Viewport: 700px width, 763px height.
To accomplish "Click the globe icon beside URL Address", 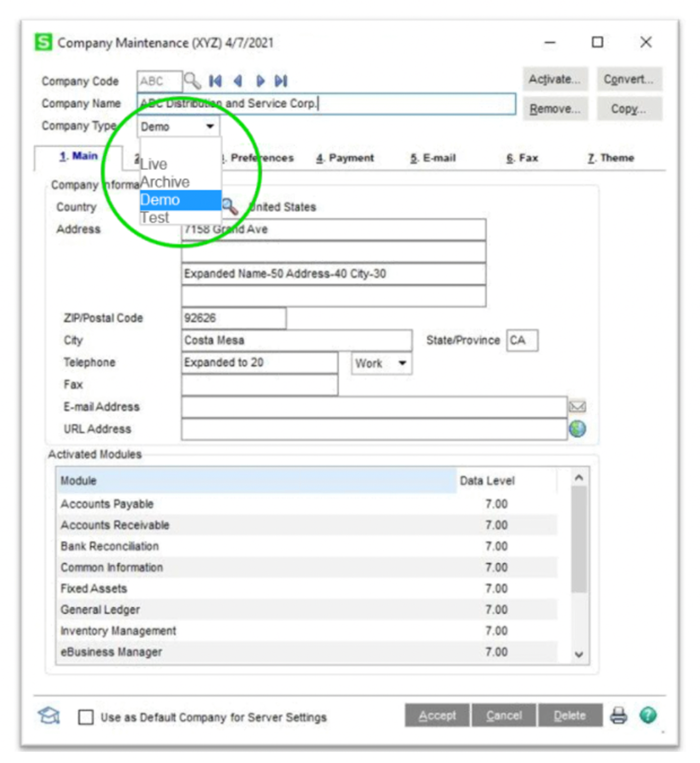I will click(577, 429).
